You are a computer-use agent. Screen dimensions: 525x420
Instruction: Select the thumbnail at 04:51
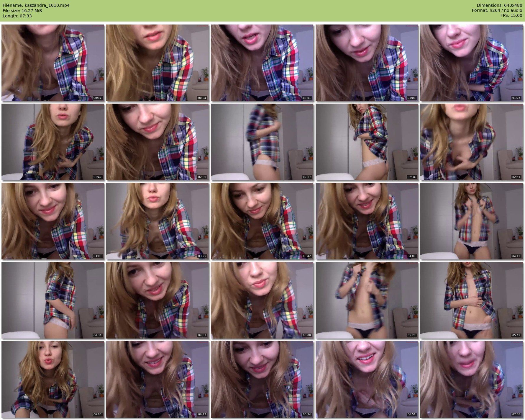pyautogui.click(x=157, y=300)
